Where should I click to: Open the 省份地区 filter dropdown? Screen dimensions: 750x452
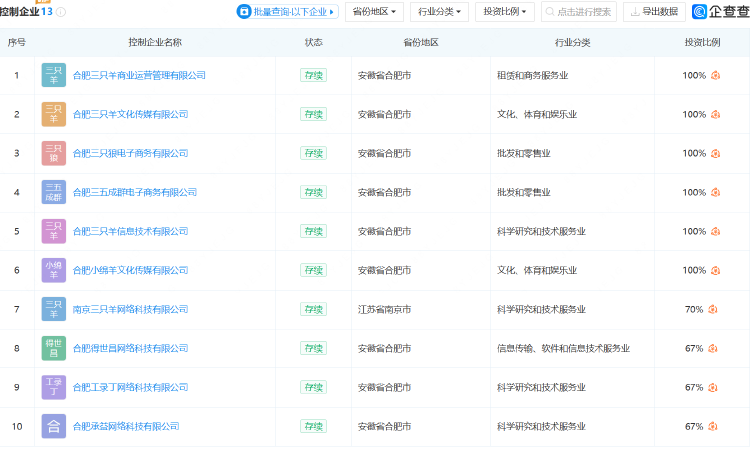[375, 12]
